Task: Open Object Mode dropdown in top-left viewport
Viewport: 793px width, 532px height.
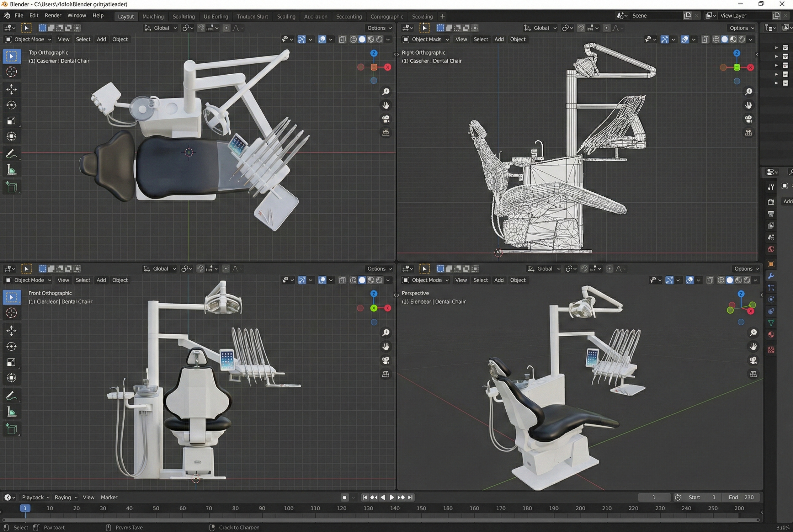Action: point(29,39)
